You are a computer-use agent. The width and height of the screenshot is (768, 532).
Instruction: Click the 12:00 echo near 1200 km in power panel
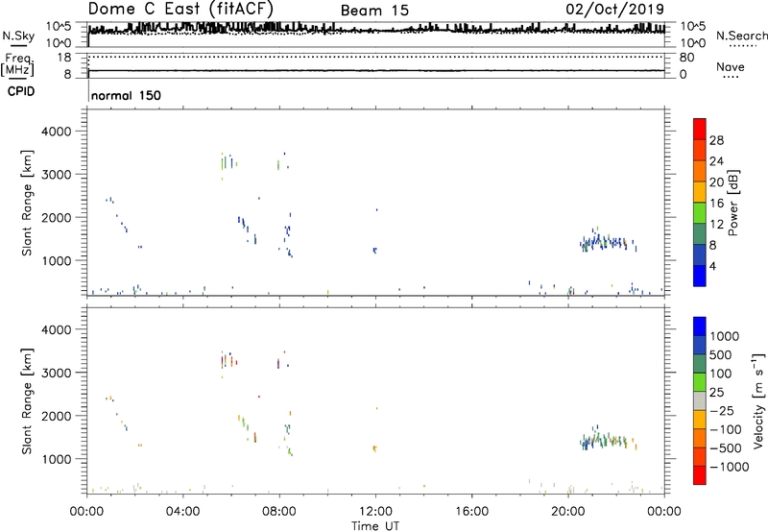click(374, 251)
